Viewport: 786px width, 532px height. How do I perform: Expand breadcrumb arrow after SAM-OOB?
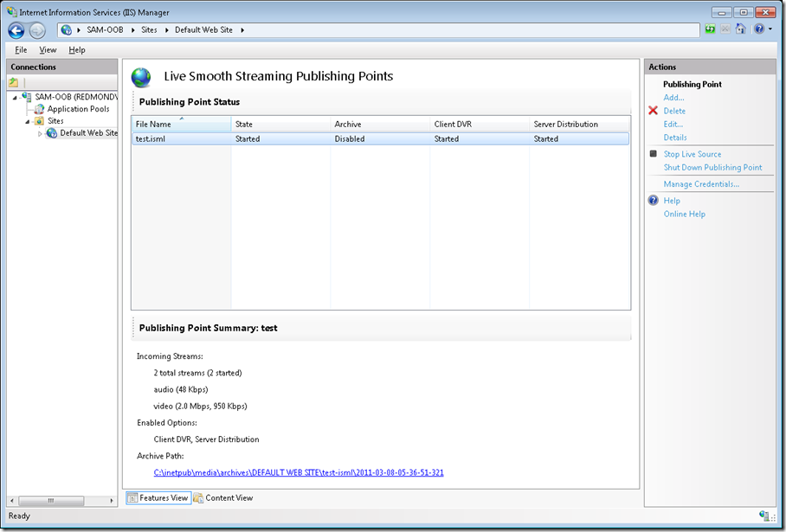[x=132, y=30]
